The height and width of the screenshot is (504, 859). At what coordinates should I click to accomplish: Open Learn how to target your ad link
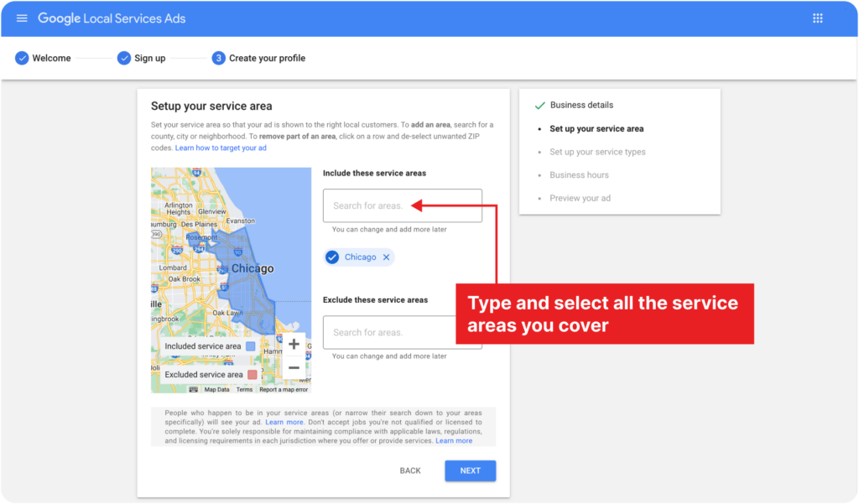[x=221, y=148]
